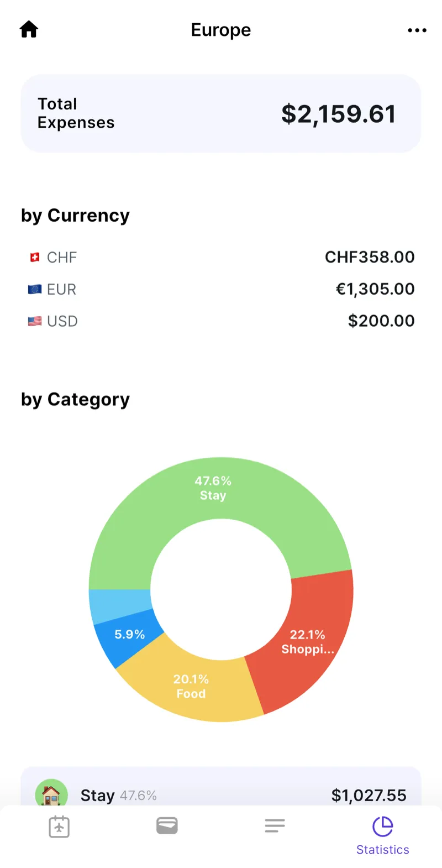Viewport: 442px width, 868px height.
Task: Select the Statistics tab
Action: [x=382, y=835]
